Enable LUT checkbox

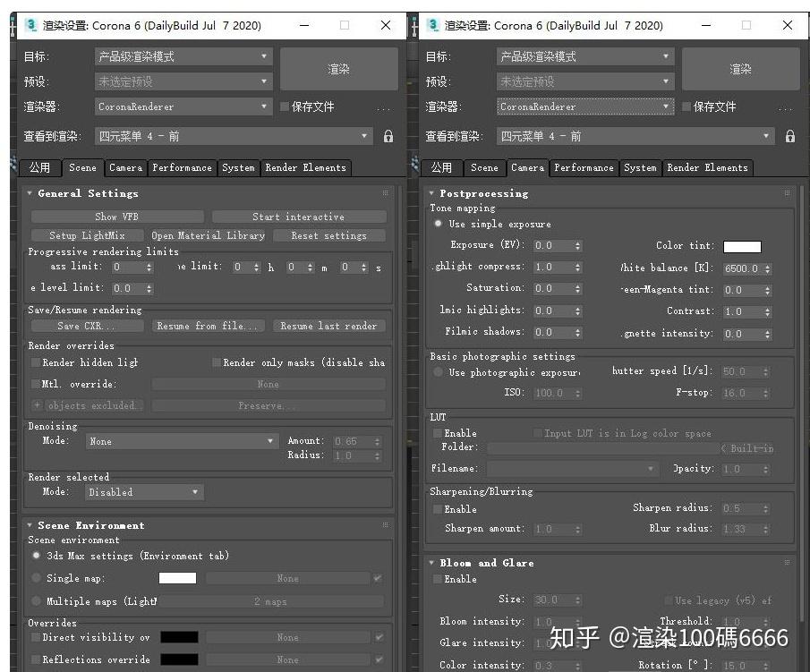click(x=438, y=433)
